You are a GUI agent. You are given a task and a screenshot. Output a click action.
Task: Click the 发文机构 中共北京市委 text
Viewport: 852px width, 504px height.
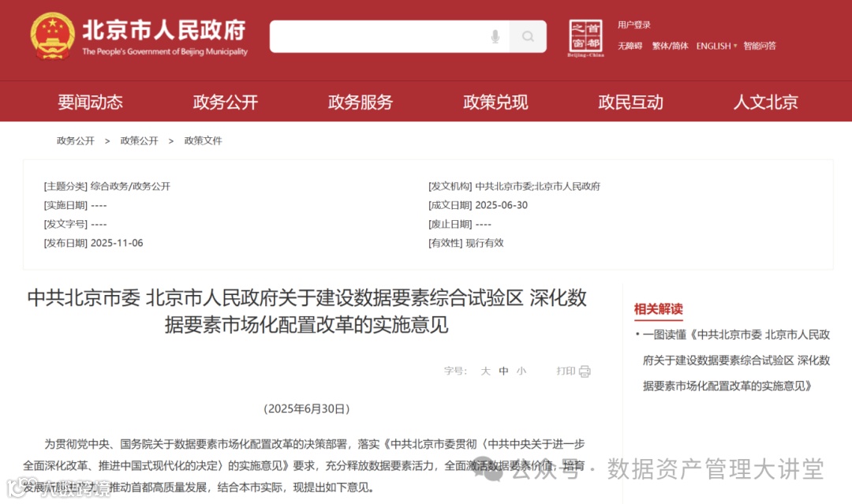(514, 186)
